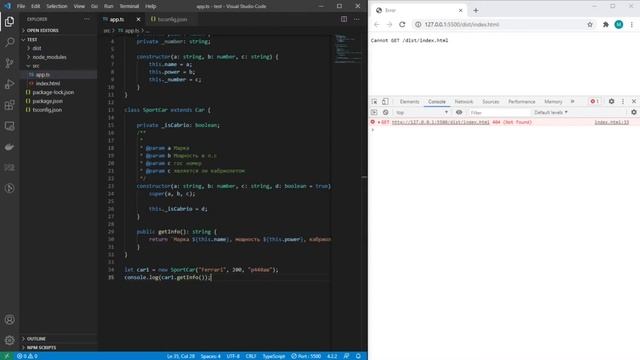Show the console sidebar

tap(374, 112)
